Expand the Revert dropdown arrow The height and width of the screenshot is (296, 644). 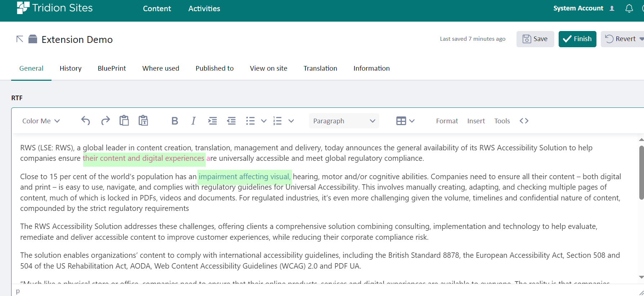(x=641, y=39)
